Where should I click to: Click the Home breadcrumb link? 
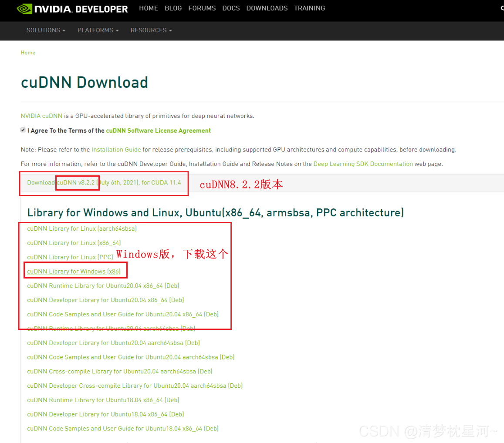point(28,53)
